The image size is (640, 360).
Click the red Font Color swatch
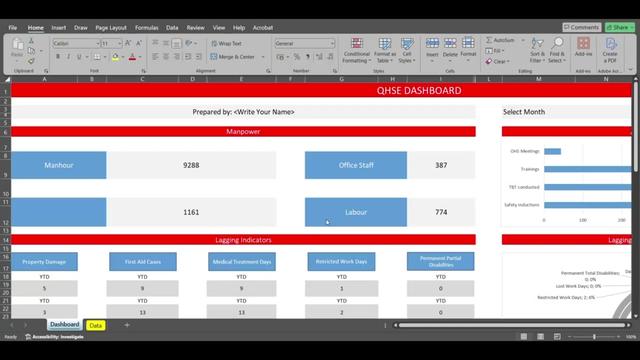click(x=132, y=57)
